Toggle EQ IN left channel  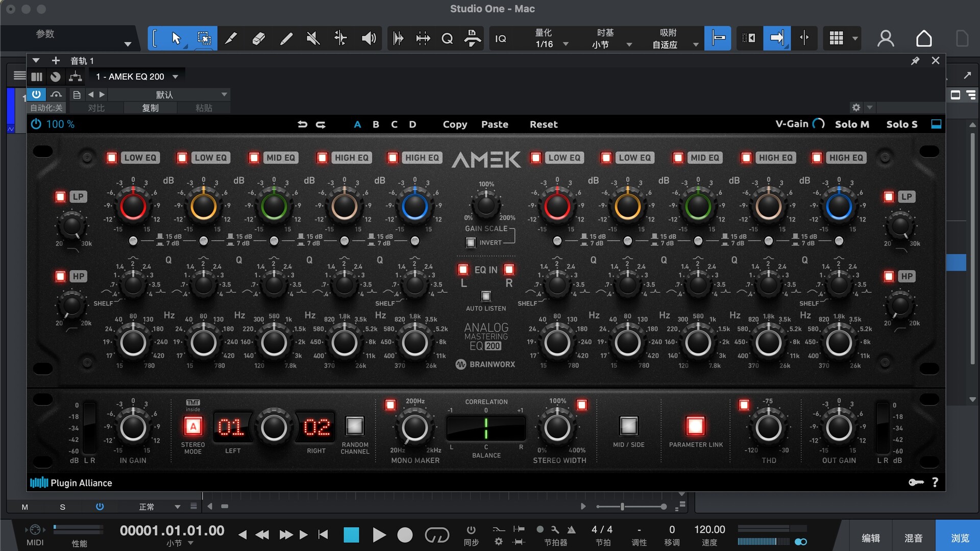[x=463, y=269]
